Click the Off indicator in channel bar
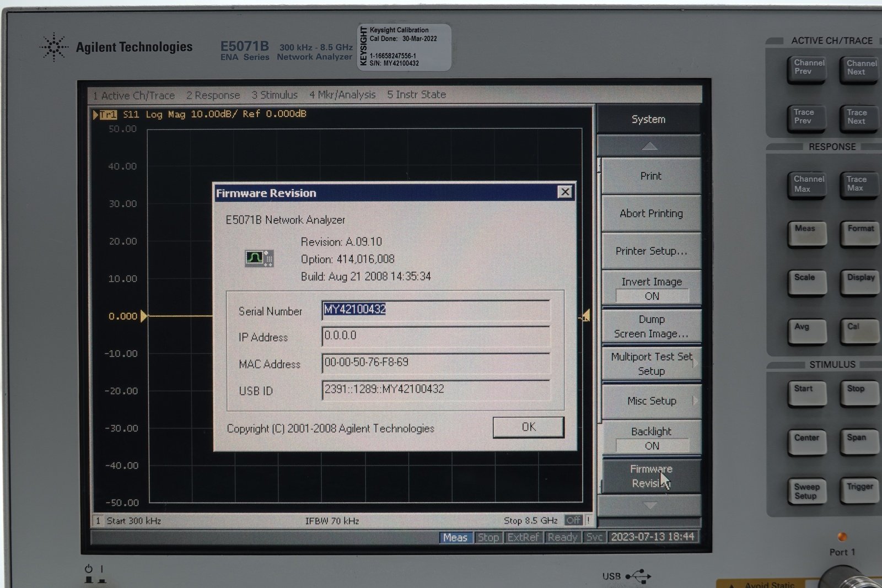Screen dimensions: 882x588 [x=573, y=520]
